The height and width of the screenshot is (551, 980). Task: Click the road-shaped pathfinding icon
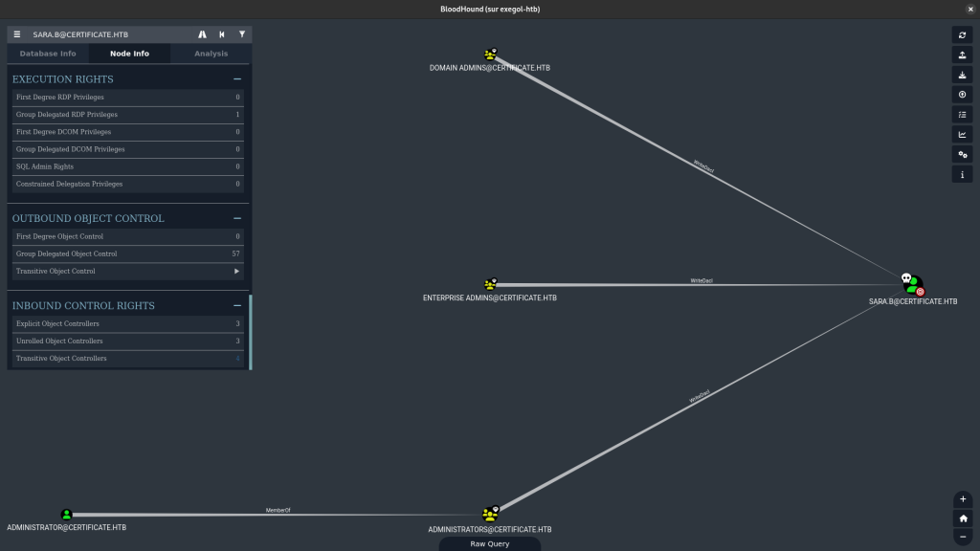coord(202,34)
